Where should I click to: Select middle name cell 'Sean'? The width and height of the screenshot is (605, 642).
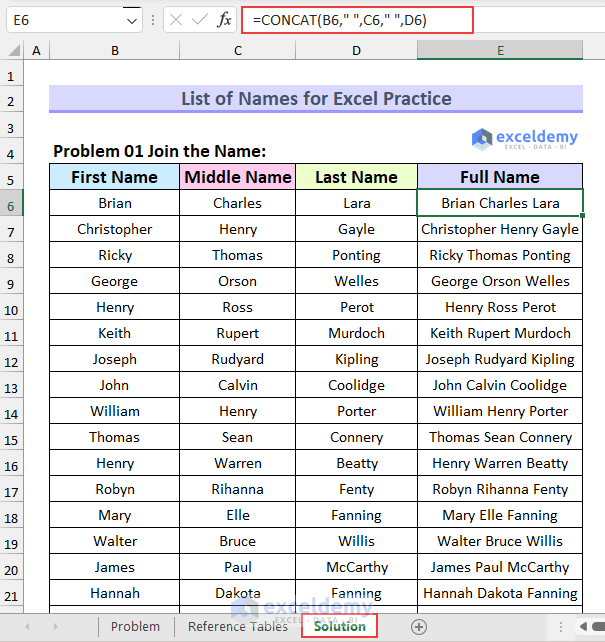click(238, 437)
